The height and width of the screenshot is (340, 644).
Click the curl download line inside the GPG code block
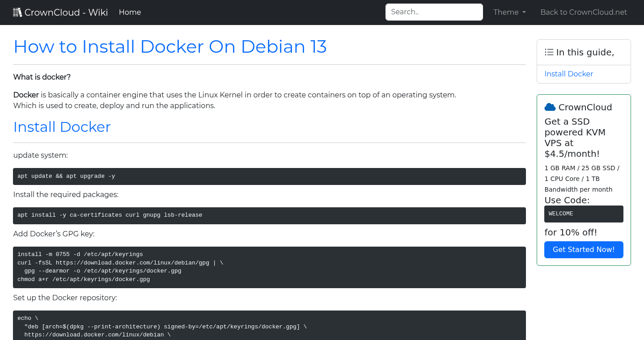(x=119, y=263)
